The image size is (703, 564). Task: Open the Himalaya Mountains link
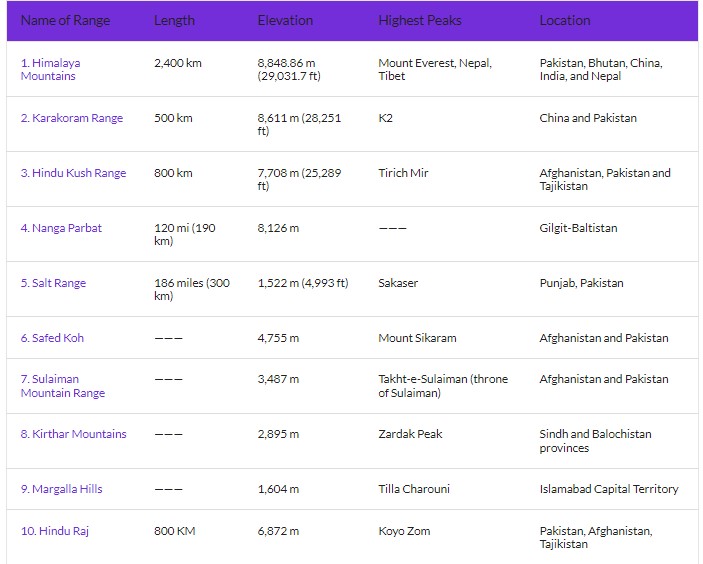tap(50, 69)
